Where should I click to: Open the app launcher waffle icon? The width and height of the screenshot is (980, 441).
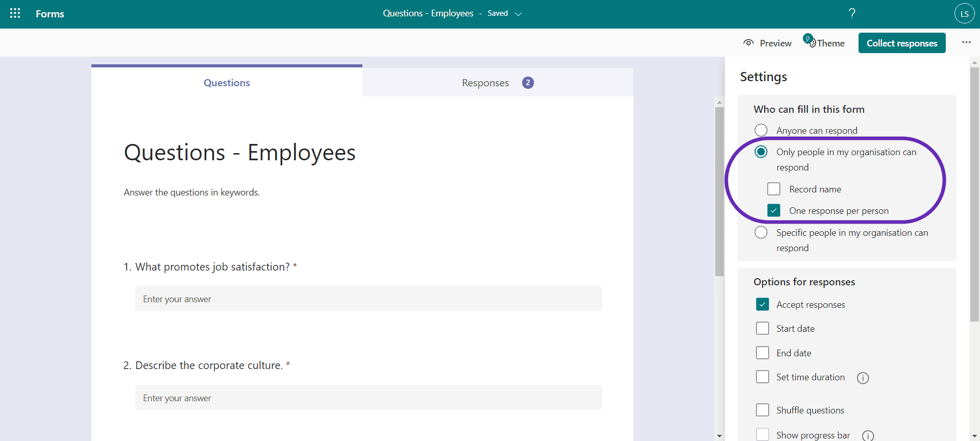click(x=15, y=13)
